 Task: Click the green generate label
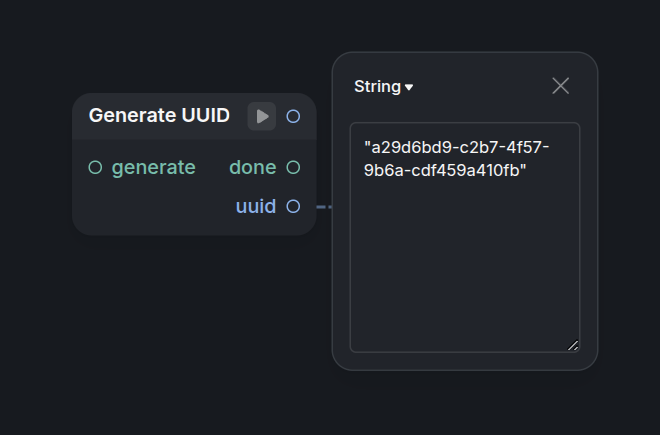[x=154, y=168]
